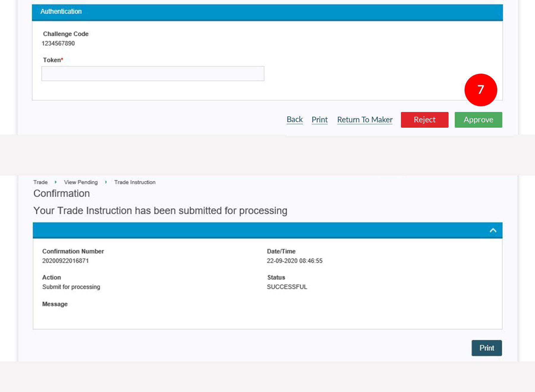The height and width of the screenshot is (392, 535).
Task: Open the Trade breadcrumb
Action: [x=40, y=182]
